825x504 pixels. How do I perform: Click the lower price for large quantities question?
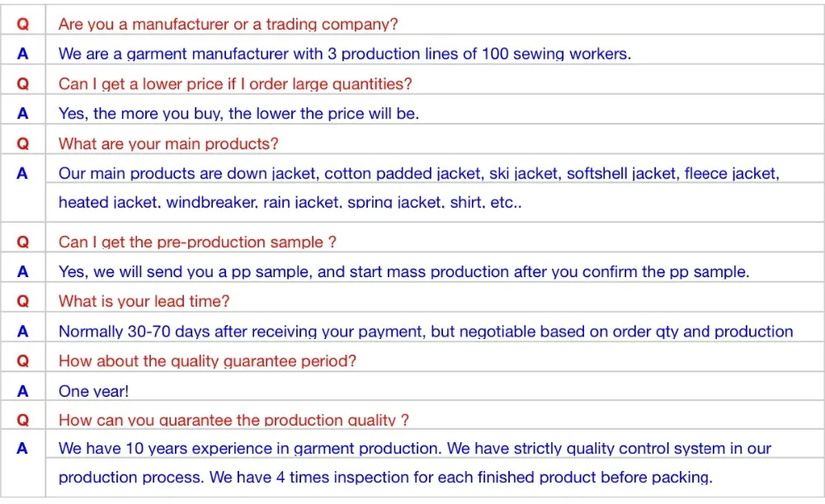coord(235,83)
